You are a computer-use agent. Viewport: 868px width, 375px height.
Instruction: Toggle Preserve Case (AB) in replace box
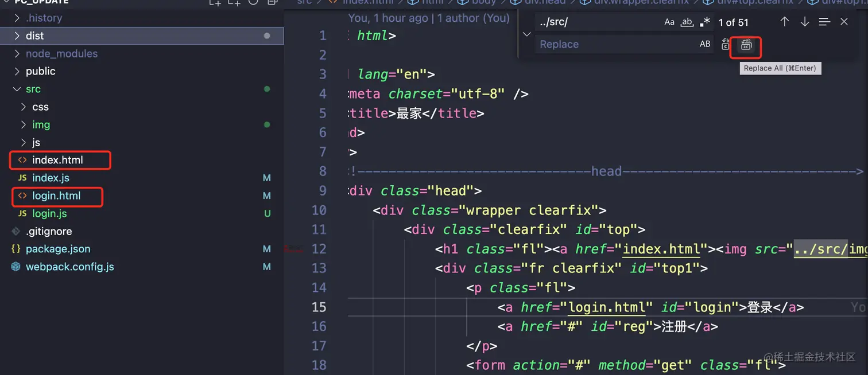[x=705, y=44]
